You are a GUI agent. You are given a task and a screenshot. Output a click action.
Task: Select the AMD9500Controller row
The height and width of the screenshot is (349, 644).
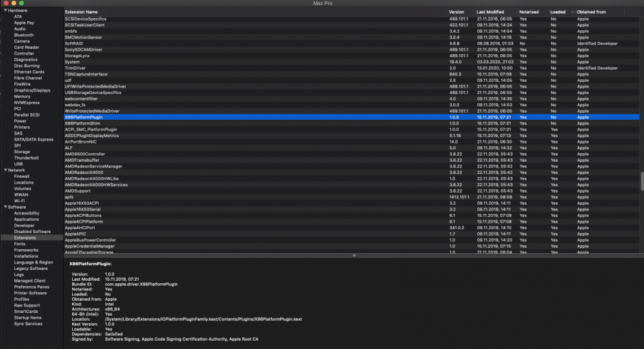click(x=352, y=154)
